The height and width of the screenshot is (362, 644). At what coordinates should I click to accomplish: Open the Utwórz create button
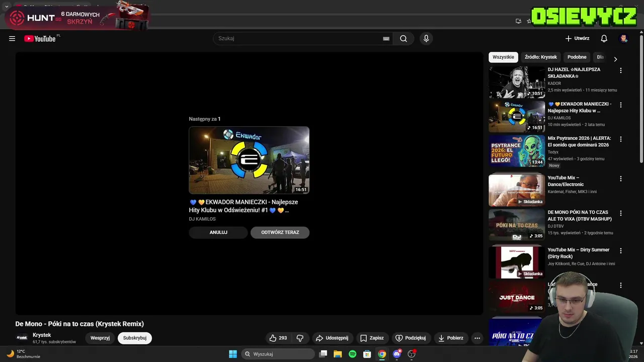(x=577, y=39)
